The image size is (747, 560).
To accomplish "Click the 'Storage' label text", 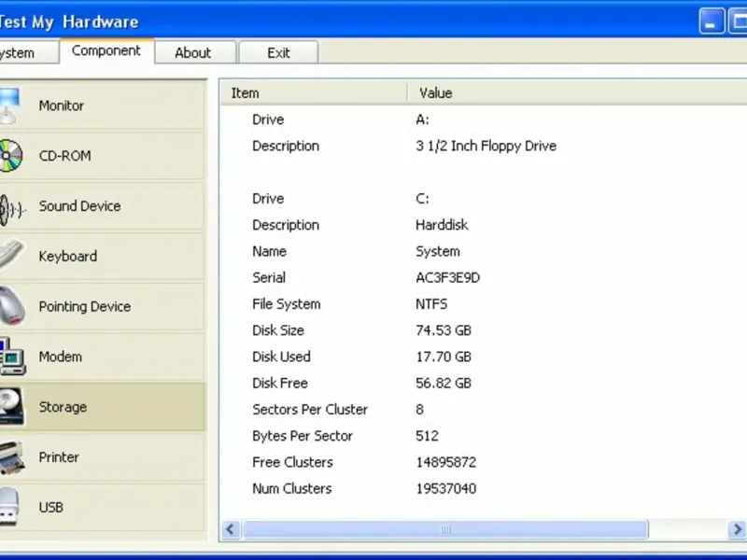I will coord(63,407).
